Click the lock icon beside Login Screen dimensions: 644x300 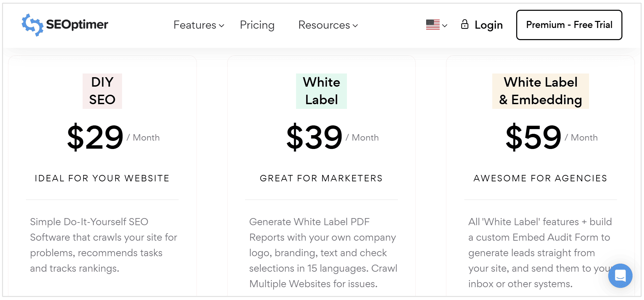coord(465,25)
